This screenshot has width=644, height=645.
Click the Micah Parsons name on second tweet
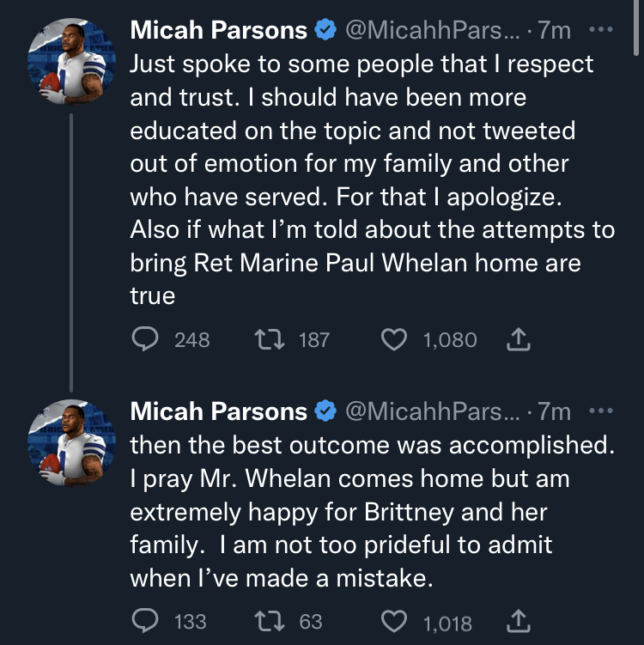[218, 411]
